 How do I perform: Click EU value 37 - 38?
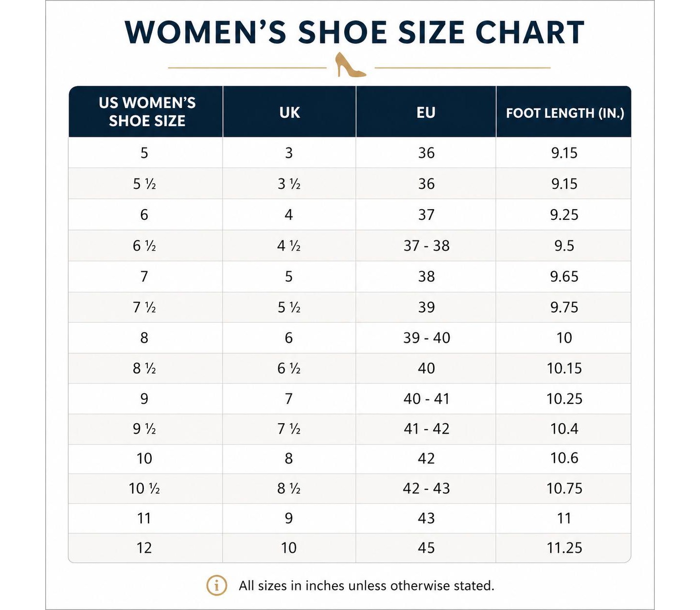coord(426,246)
